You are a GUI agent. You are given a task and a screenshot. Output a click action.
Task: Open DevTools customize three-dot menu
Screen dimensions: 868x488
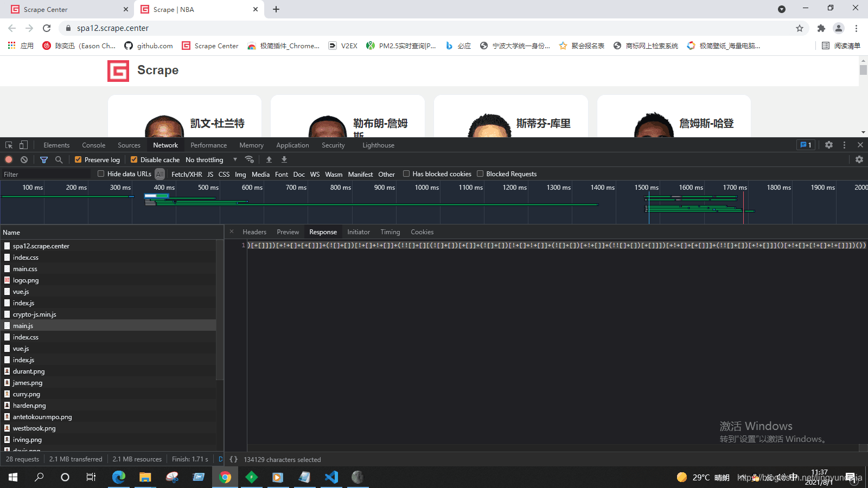(x=844, y=145)
